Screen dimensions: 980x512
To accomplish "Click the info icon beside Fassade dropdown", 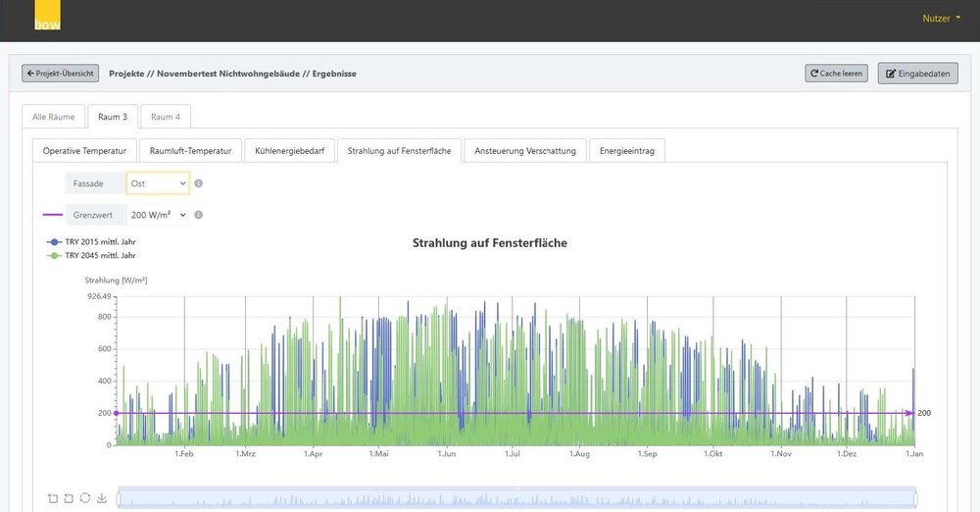I will (199, 183).
